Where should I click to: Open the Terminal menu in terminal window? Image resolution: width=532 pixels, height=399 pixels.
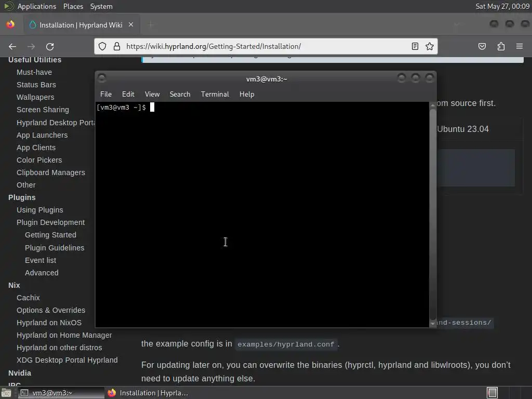tap(215, 95)
